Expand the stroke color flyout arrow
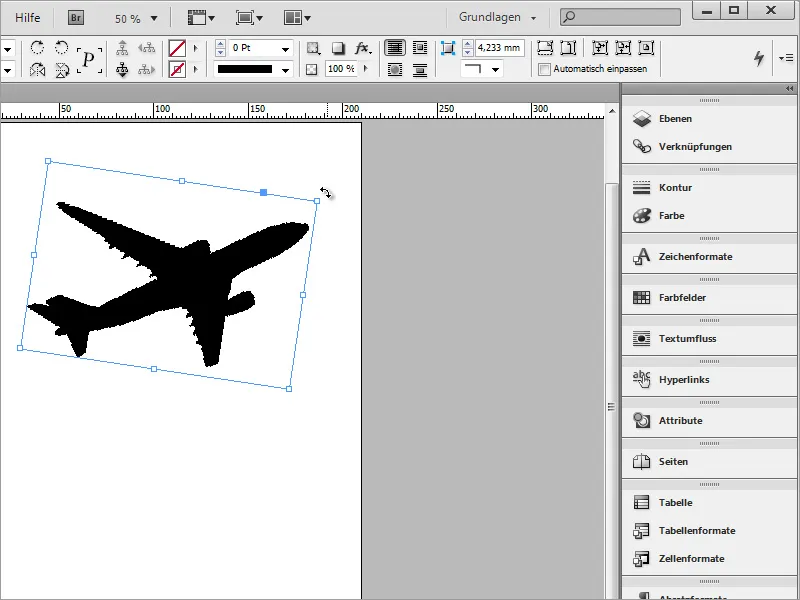800x600 pixels. (195, 69)
